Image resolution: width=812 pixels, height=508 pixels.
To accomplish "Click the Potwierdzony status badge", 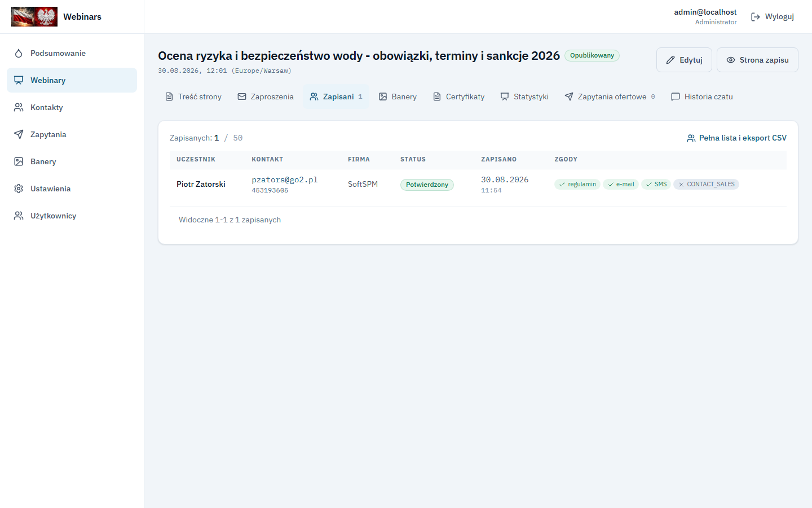I will click(x=427, y=185).
